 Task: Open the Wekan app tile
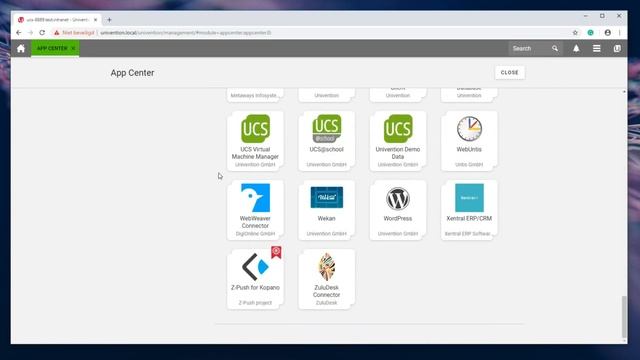tap(327, 210)
